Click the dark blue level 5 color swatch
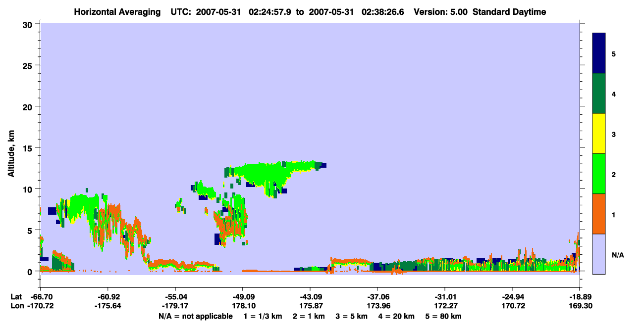The image size is (644, 330). click(x=599, y=53)
